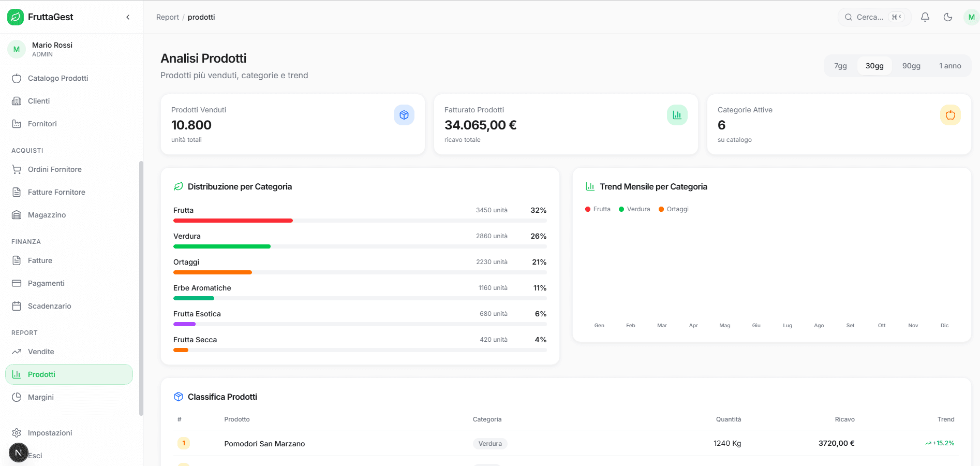The height and width of the screenshot is (466, 980).
Task: Select Pomodori San Marzano in the ranking
Action: tap(264, 444)
